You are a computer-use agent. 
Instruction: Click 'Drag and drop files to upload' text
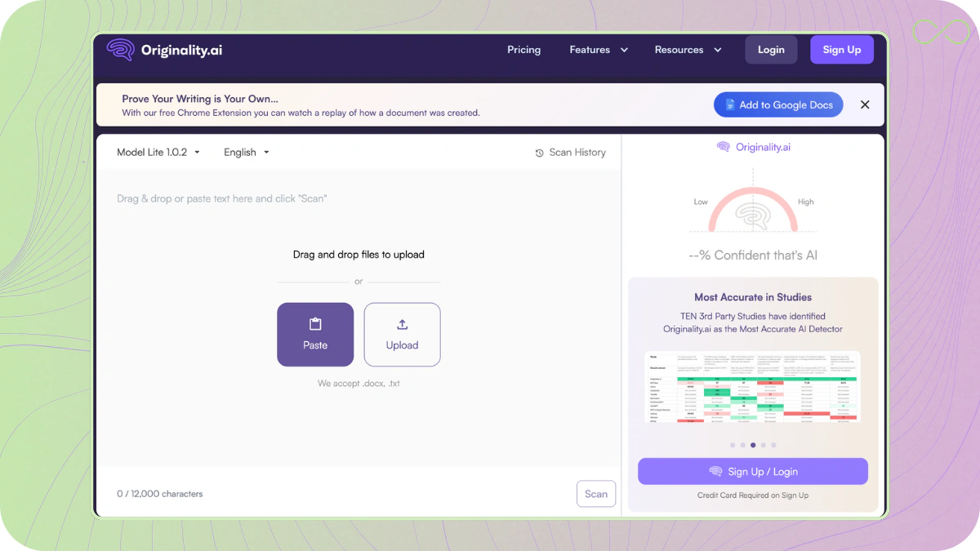point(359,255)
